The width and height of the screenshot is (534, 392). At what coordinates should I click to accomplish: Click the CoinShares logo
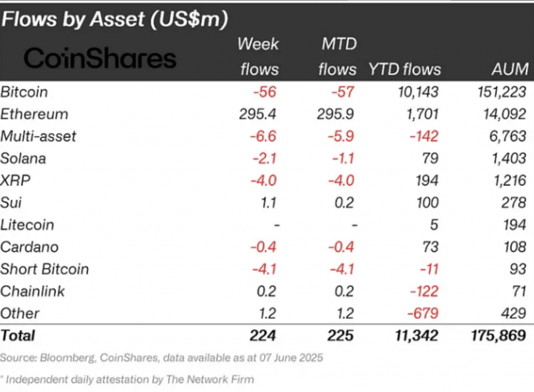point(100,58)
